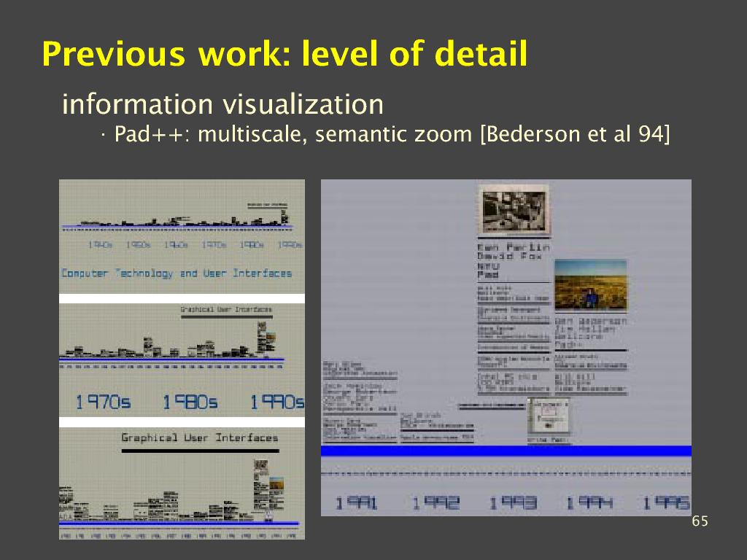Select the large 1990s decade label
747x560 pixels.
pyautogui.click(x=276, y=402)
